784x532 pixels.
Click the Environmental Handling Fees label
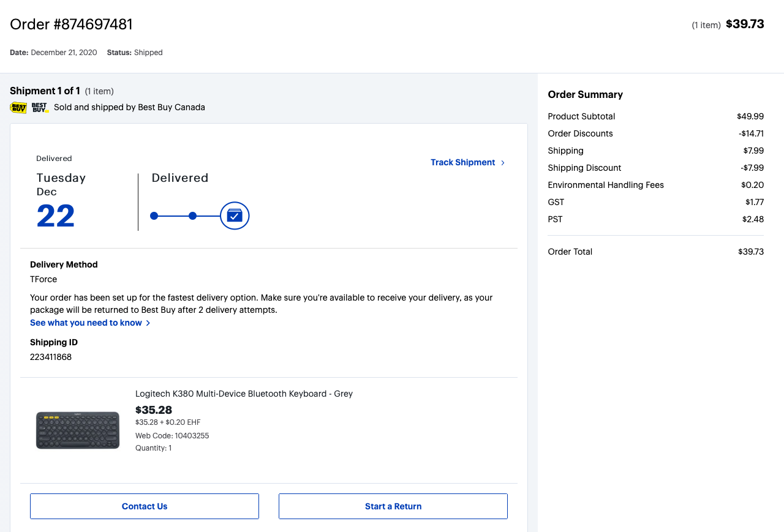[x=606, y=185]
